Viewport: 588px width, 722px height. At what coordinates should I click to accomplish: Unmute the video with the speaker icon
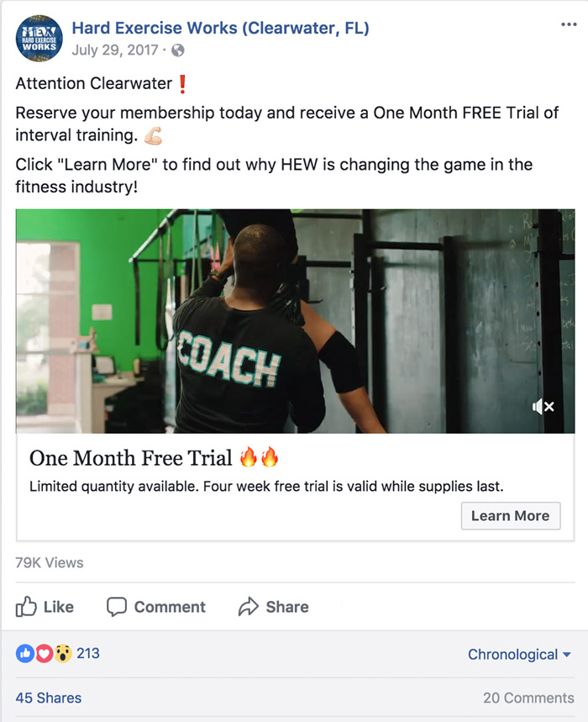point(543,407)
